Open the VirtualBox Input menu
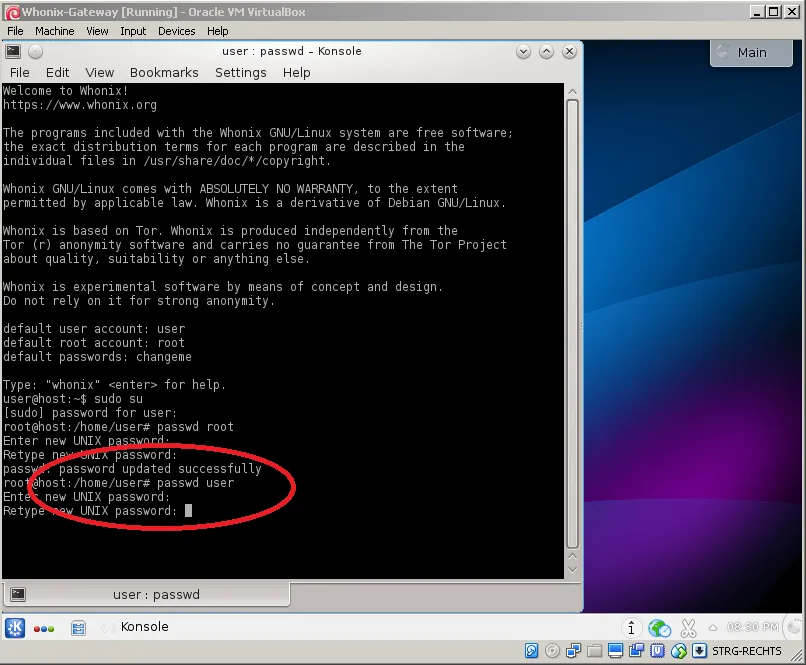This screenshot has width=806, height=665. [x=133, y=31]
